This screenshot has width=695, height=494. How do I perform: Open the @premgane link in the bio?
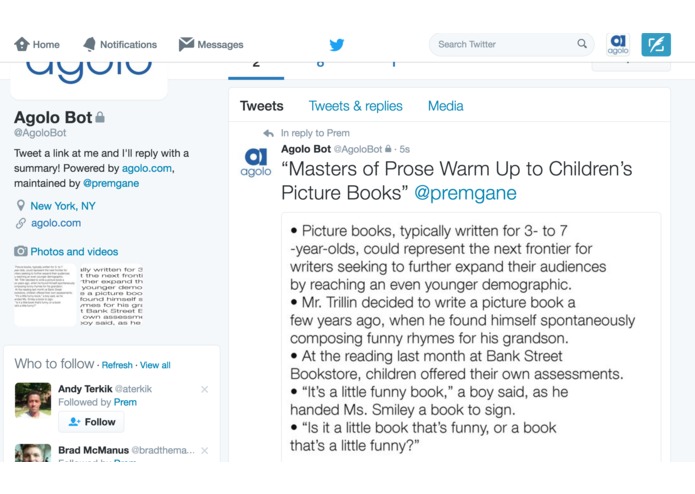111,183
